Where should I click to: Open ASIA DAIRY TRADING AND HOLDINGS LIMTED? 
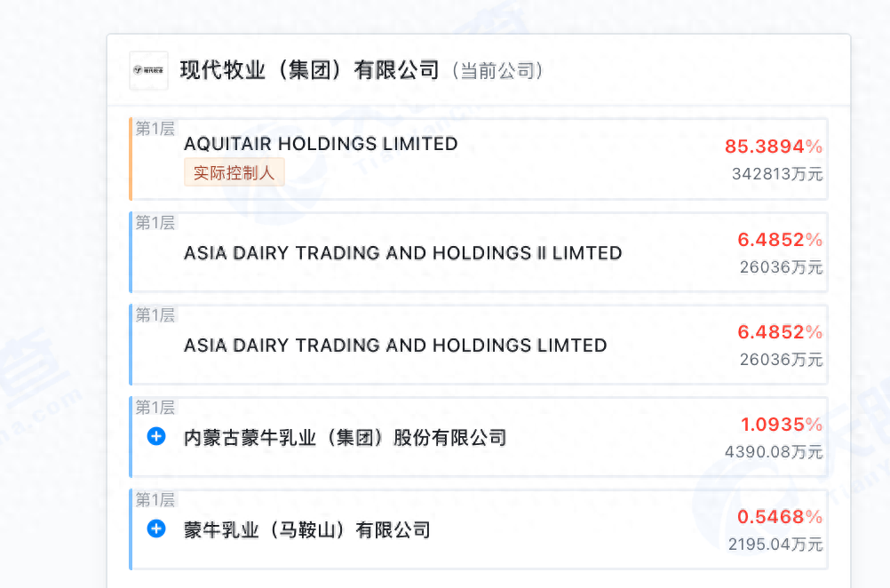pos(395,346)
